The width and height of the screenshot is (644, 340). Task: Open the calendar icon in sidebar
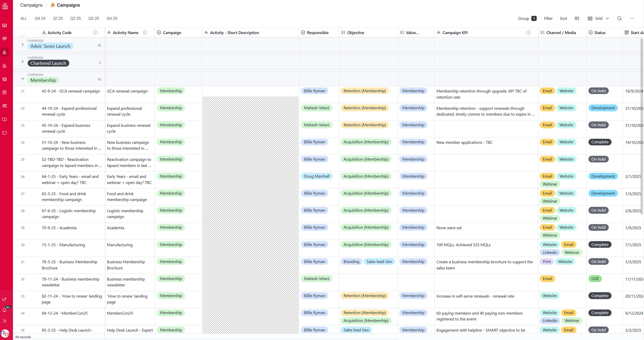click(x=5, y=92)
